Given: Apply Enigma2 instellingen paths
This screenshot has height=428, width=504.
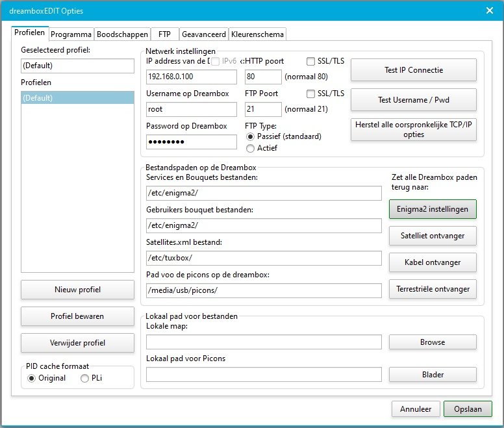Looking at the screenshot, I should point(432,209).
